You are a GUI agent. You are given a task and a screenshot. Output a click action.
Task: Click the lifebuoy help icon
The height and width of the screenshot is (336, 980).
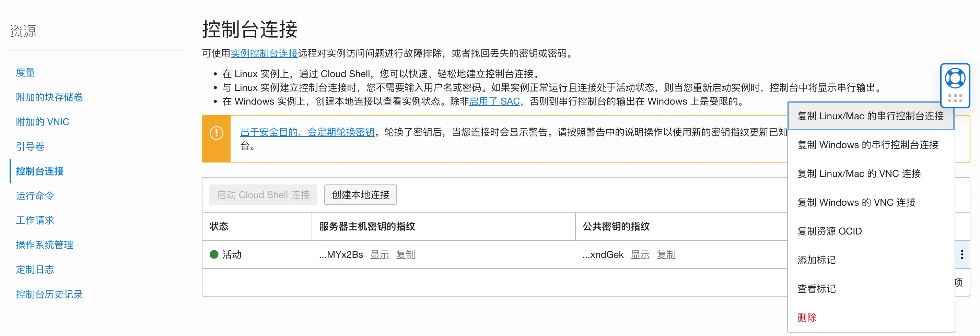pyautogui.click(x=955, y=78)
